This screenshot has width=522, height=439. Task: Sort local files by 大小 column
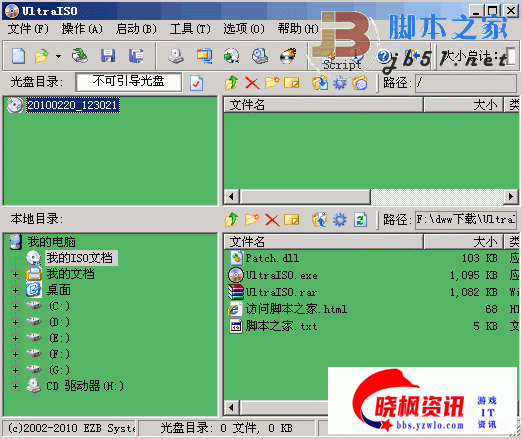tap(463, 242)
